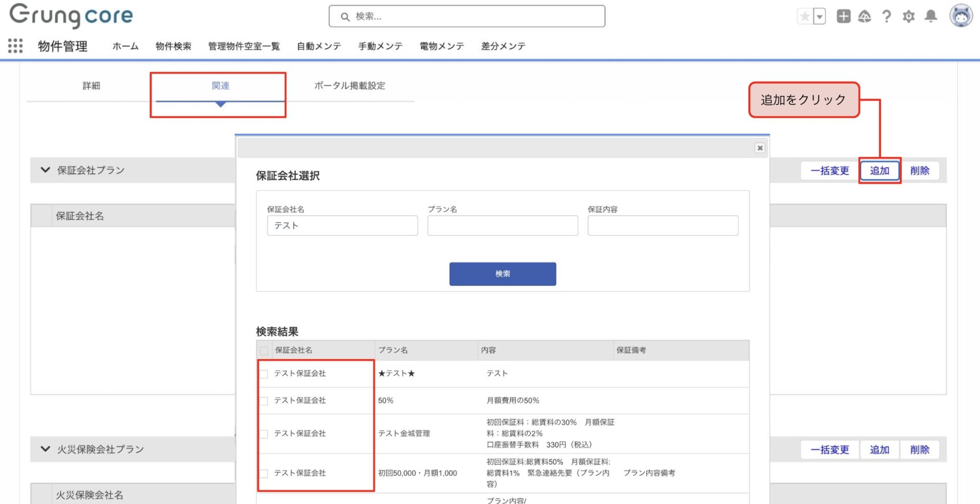Open the notifications bell
Screen dimensions: 980x504
click(x=931, y=16)
